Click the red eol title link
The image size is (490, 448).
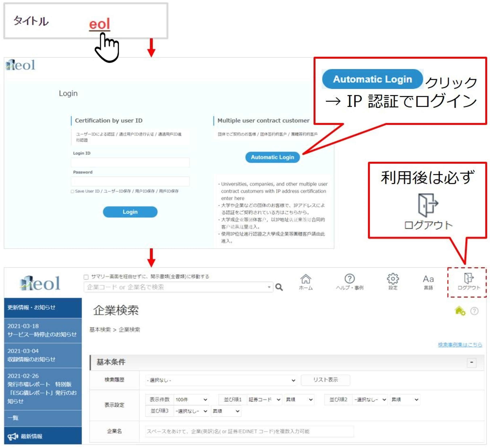pyautogui.click(x=99, y=24)
